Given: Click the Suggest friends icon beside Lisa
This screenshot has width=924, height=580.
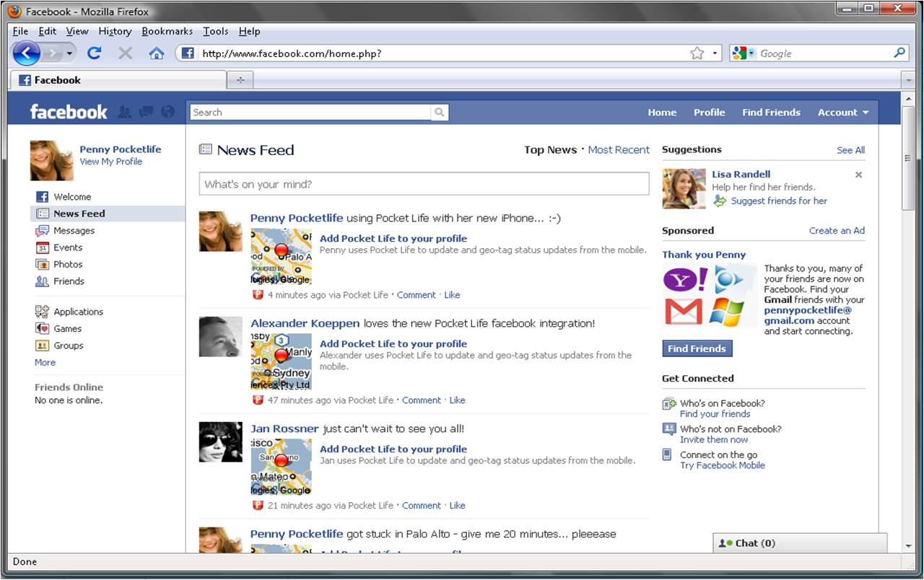Looking at the screenshot, I should click(720, 201).
